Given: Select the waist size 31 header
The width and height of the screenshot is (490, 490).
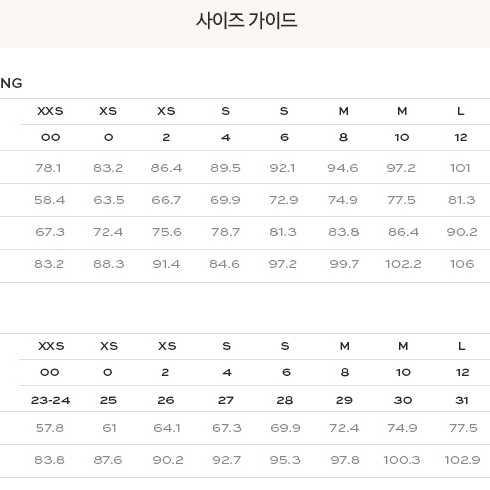Looking at the screenshot, I should click(x=462, y=400).
